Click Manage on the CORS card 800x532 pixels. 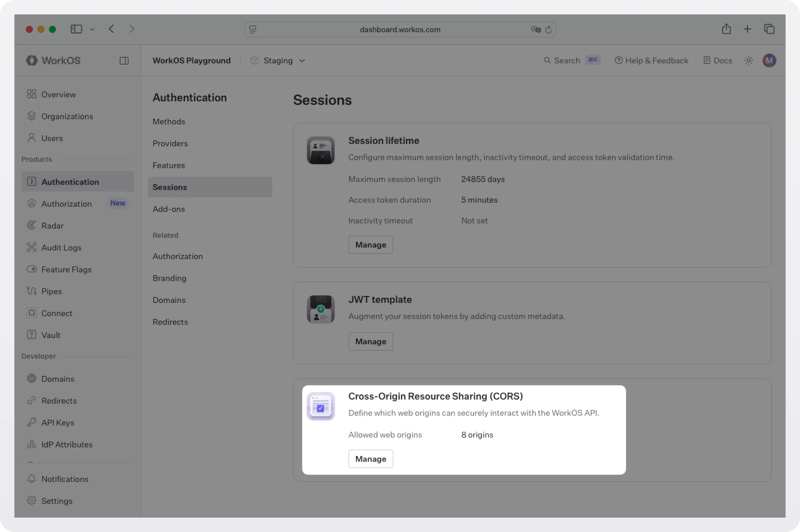[x=370, y=459]
